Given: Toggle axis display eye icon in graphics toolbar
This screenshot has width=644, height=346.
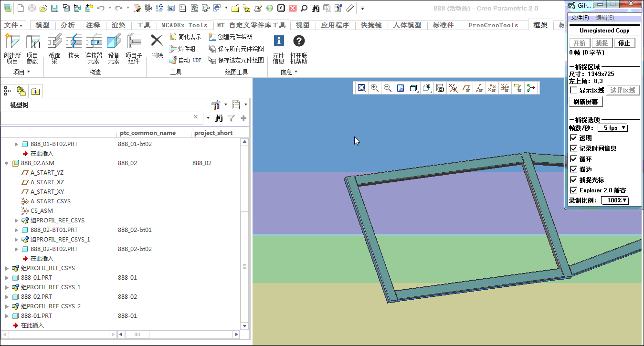Looking at the screenshot, I should (x=479, y=88).
